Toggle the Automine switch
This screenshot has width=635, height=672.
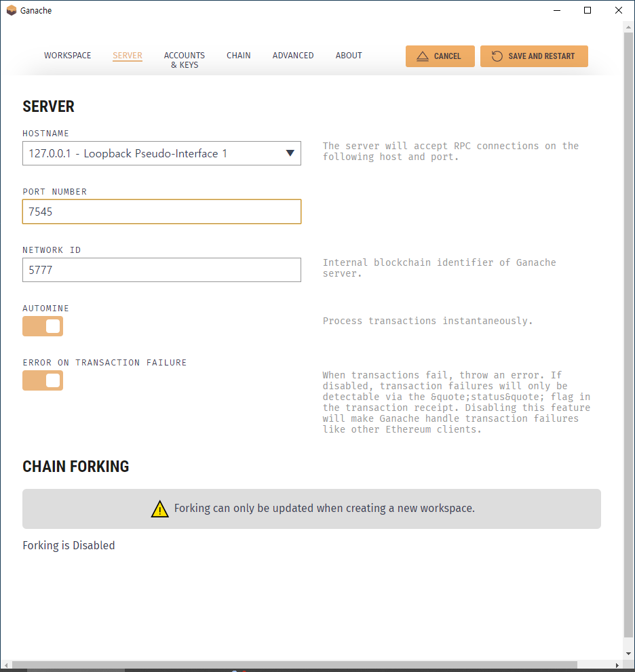tap(43, 326)
